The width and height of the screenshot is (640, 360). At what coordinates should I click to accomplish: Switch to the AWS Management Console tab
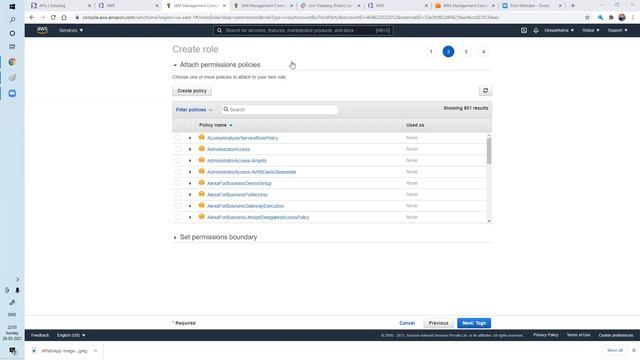pos(463,6)
